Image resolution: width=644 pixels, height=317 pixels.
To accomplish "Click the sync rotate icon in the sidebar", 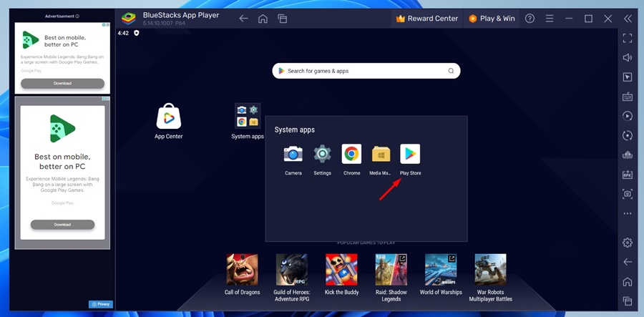I will (x=627, y=135).
